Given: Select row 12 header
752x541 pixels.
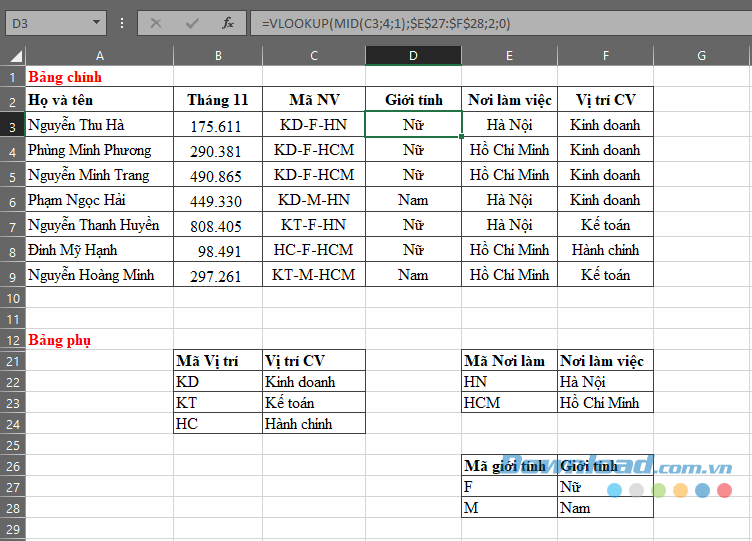Looking at the screenshot, I should pyautogui.click(x=13, y=340).
